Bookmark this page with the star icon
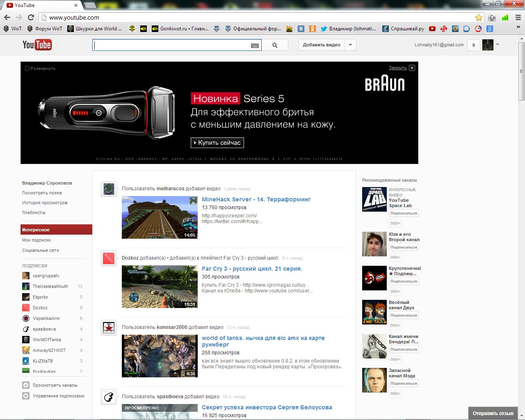This screenshot has height=420, width=525. (x=479, y=18)
